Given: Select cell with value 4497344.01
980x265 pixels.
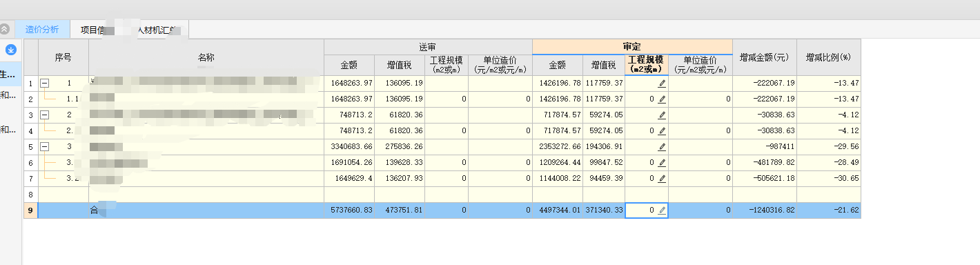Looking at the screenshot, I should coord(558,210).
